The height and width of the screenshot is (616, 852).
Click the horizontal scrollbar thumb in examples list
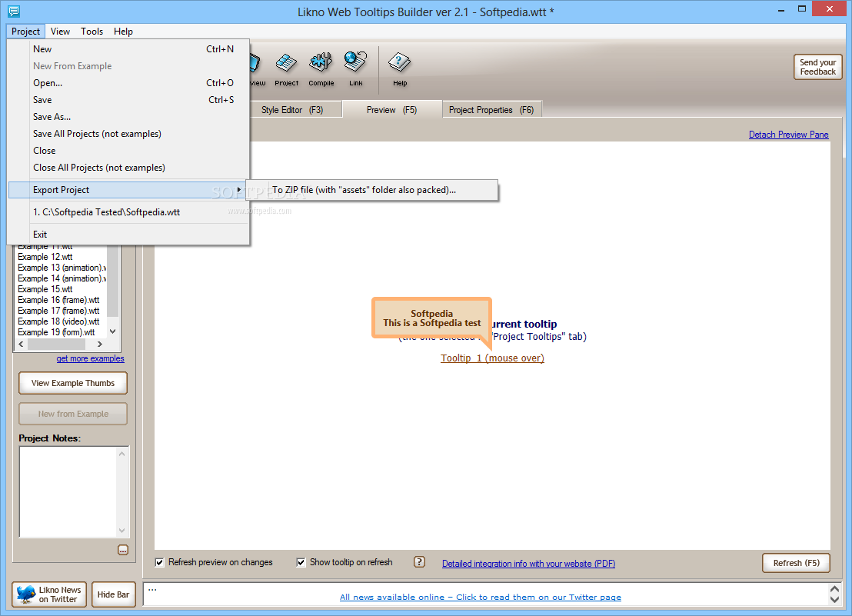click(x=56, y=345)
